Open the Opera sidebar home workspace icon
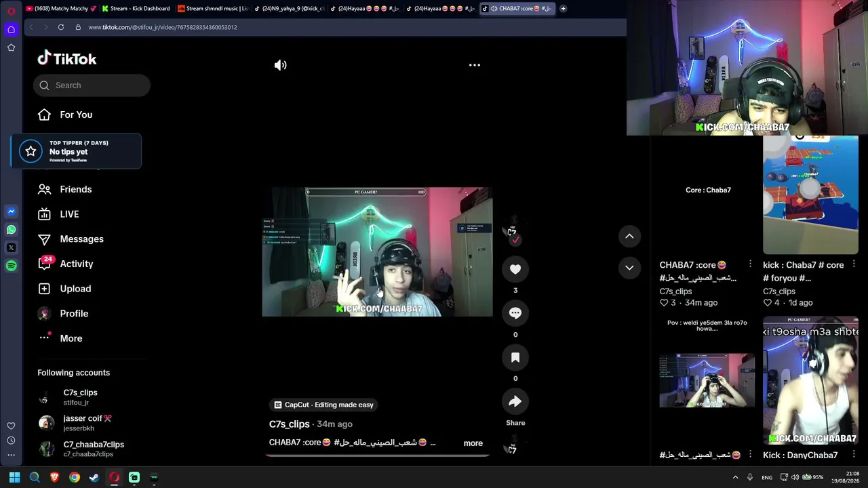The width and height of the screenshot is (868, 488). (x=11, y=29)
